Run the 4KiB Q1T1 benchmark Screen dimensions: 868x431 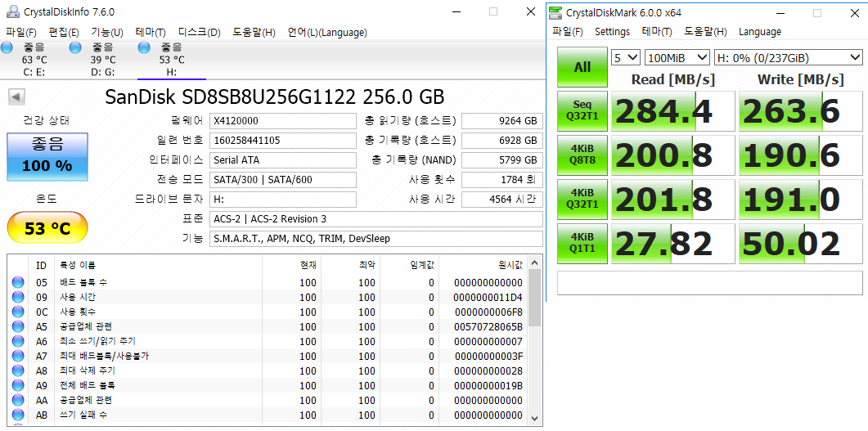coord(582,244)
